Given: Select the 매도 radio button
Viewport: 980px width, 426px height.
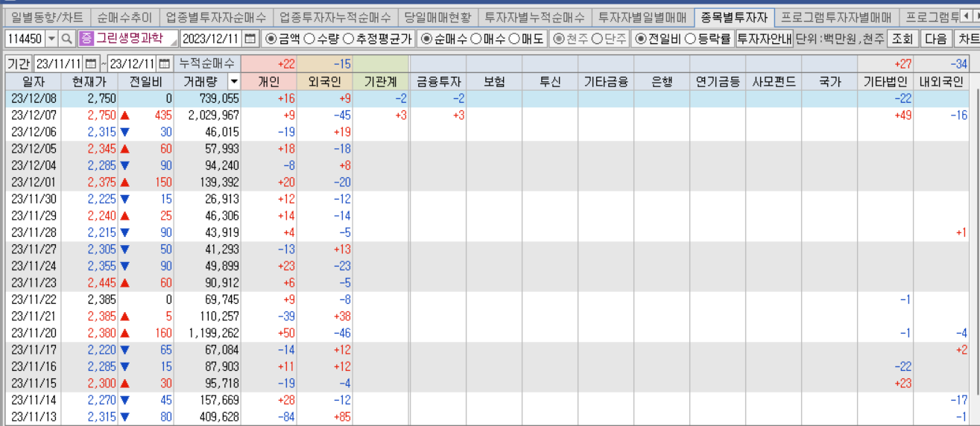Looking at the screenshot, I should (x=514, y=39).
